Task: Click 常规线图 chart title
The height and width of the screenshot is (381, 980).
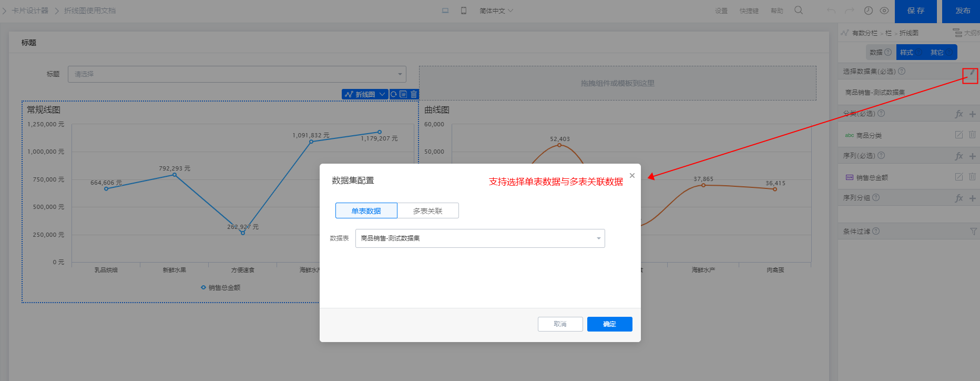Action: 44,110
